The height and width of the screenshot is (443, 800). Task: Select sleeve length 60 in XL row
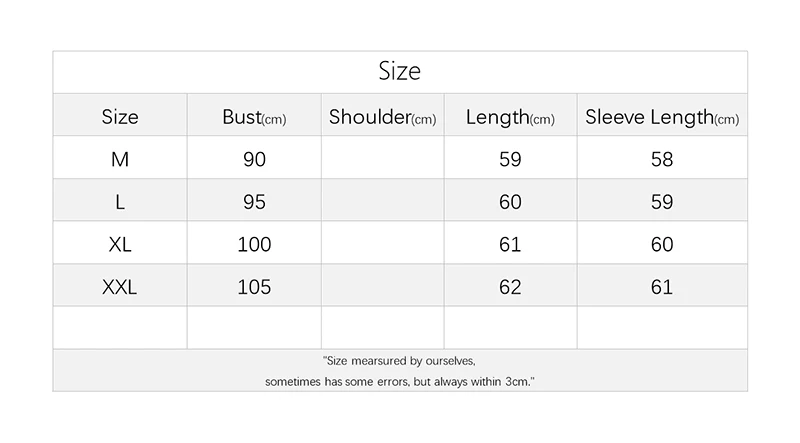[x=662, y=244]
